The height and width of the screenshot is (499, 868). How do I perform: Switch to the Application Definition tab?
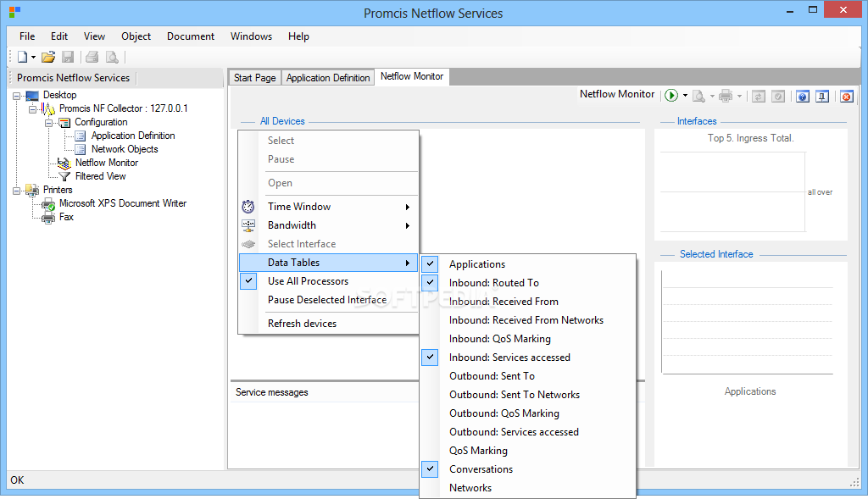(328, 77)
